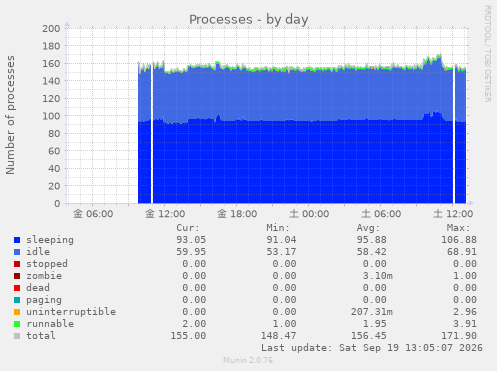
Task: Select the 'sleeping' legend label
Action: click(x=50, y=240)
